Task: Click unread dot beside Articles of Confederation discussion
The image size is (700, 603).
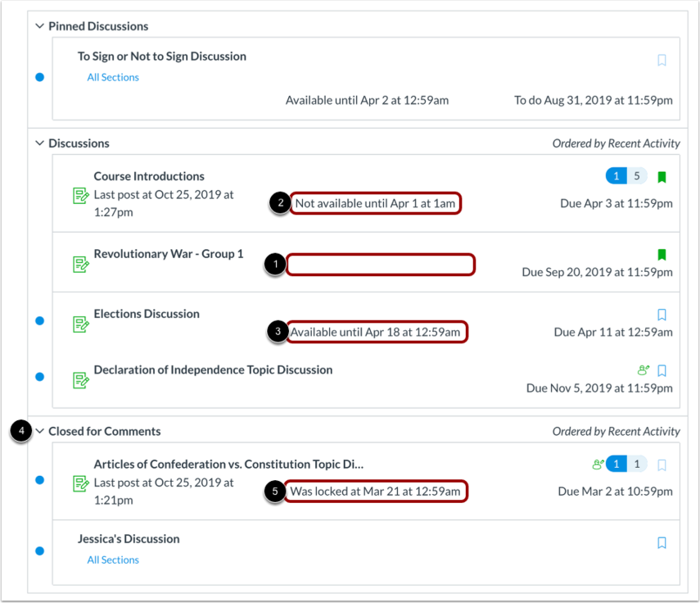Action: pyautogui.click(x=40, y=480)
